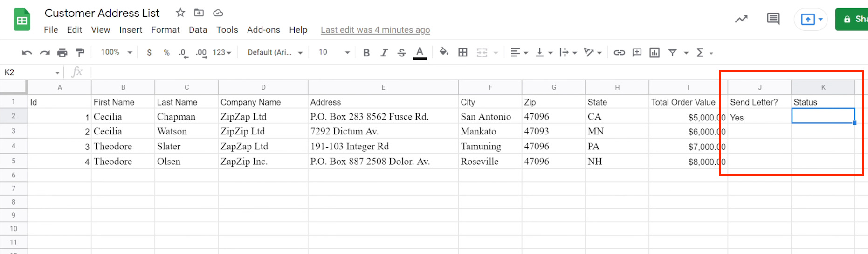The height and width of the screenshot is (254, 868).
Task: Open the Format menu
Action: 165,30
